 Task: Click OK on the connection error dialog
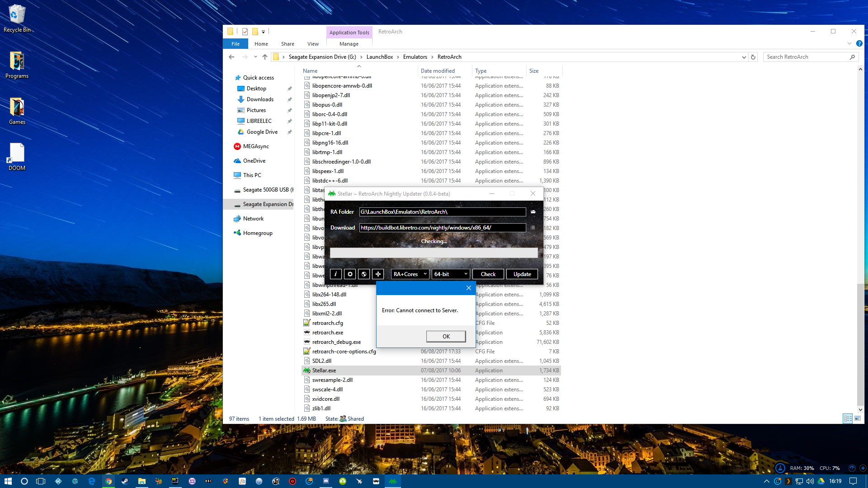coord(446,336)
